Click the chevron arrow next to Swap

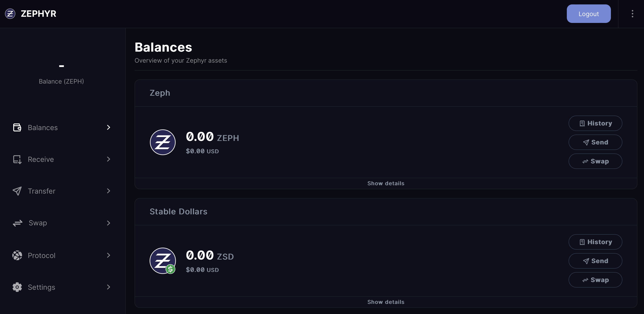click(x=109, y=223)
